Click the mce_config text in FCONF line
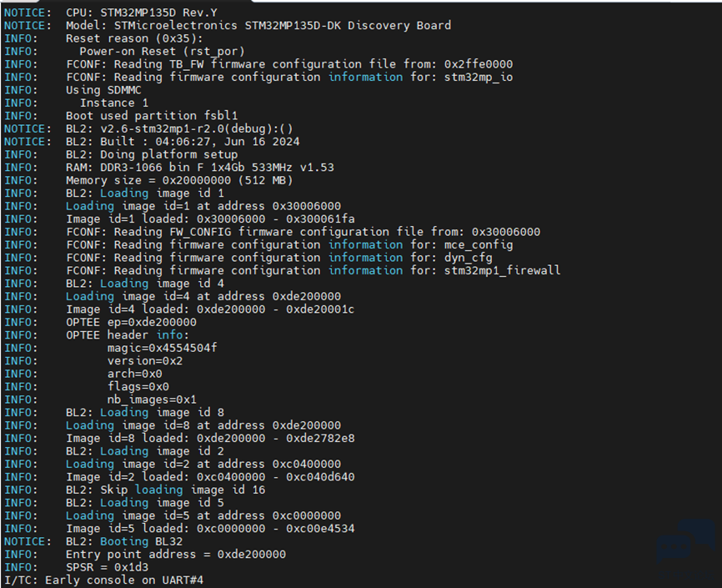The height and width of the screenshot is (588, 722). pos(479,245)
